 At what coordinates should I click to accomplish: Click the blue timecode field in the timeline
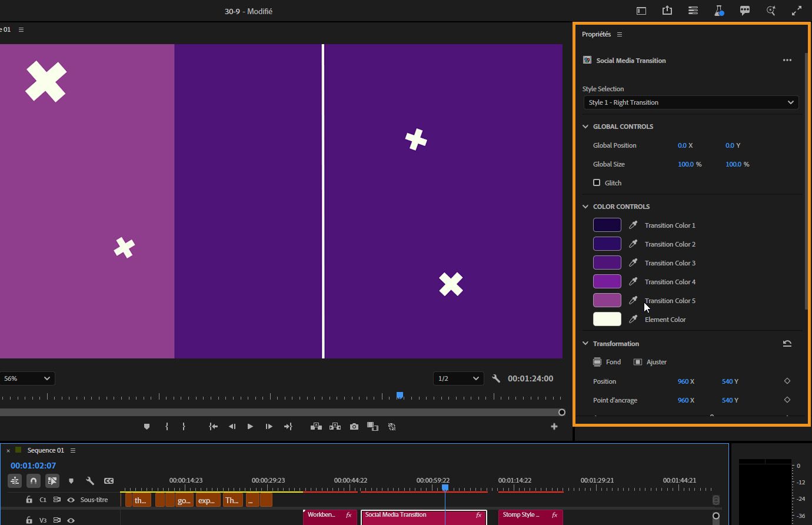[33, 464]
